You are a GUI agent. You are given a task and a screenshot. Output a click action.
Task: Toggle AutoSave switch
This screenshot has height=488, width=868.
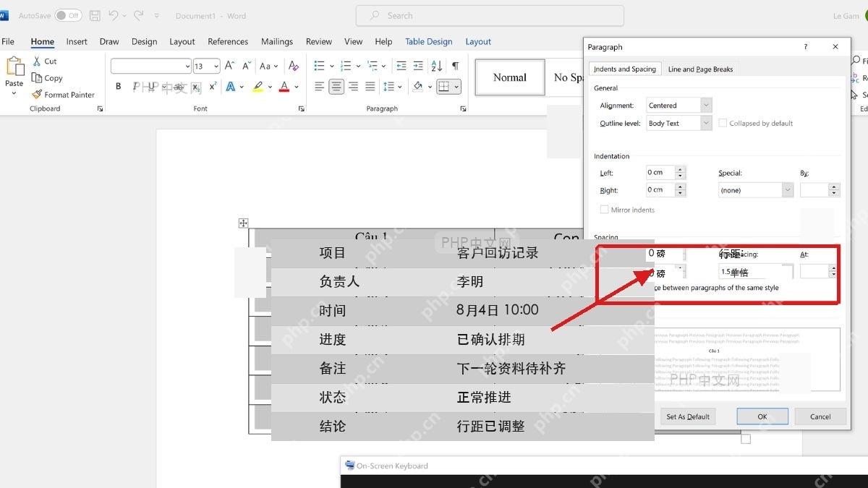tap(68, 15)
